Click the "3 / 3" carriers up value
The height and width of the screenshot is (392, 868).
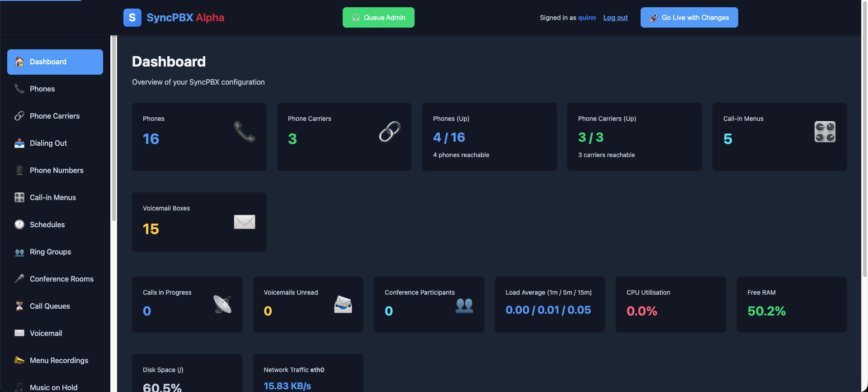pyautogui.click(x=591, y=137)
